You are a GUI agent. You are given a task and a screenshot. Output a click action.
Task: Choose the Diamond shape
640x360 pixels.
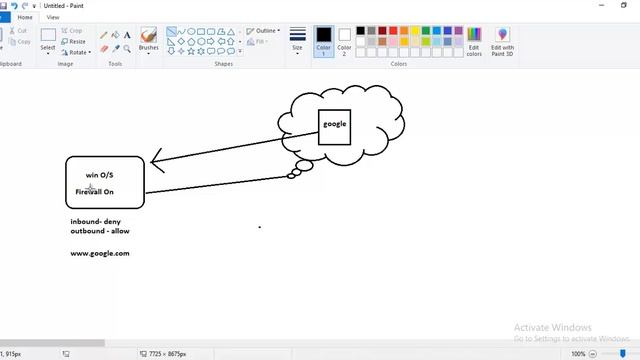point(181,42)
